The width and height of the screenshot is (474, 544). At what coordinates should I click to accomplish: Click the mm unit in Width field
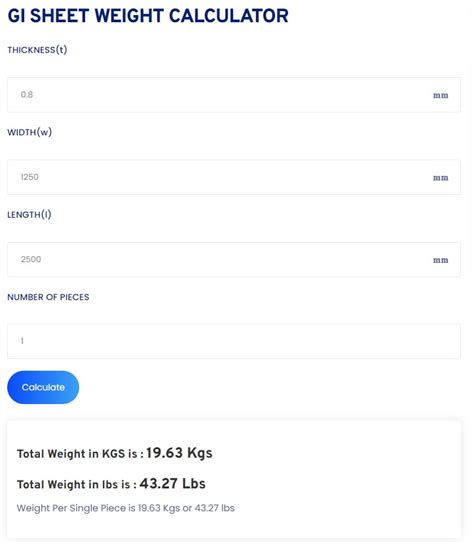point(441,178)
